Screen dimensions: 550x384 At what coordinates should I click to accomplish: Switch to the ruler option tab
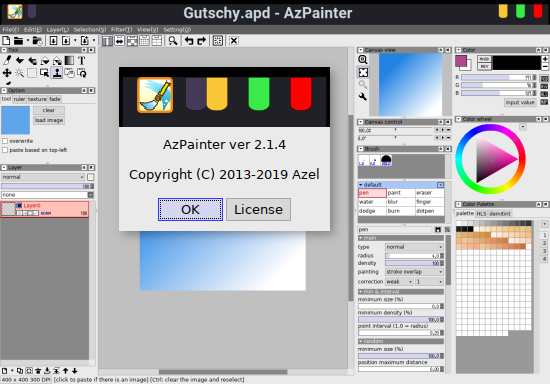click(19, 99)
